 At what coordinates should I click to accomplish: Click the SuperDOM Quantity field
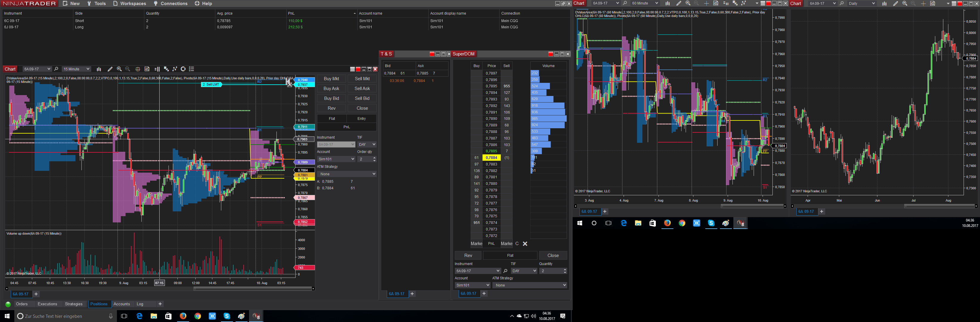[553, 271]
